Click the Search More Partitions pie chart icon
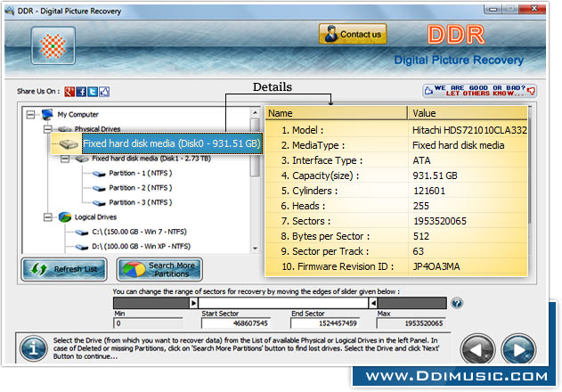Screen dimensions: 562x392 134,270
